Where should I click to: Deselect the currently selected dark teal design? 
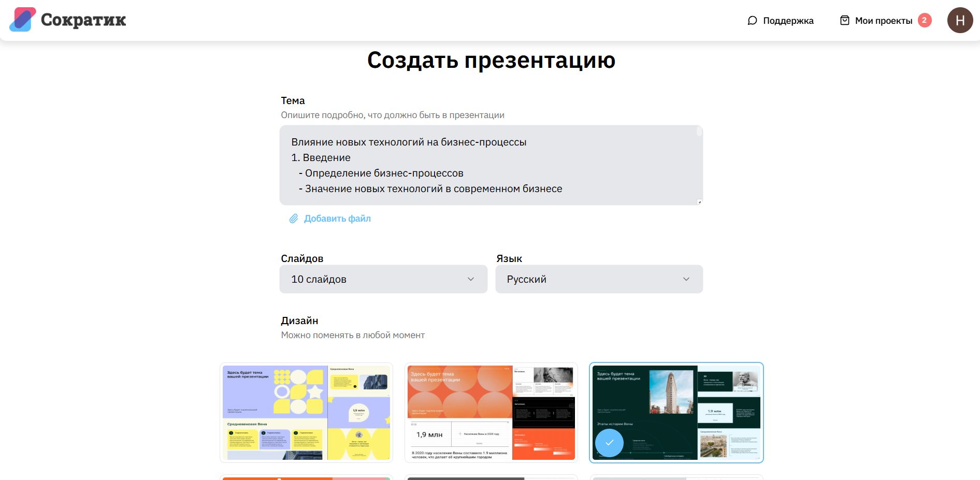click(676, 412)
